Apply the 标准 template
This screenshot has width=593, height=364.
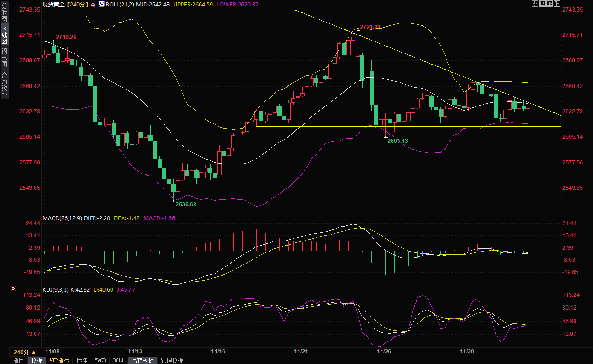click(x=82, y=360)
